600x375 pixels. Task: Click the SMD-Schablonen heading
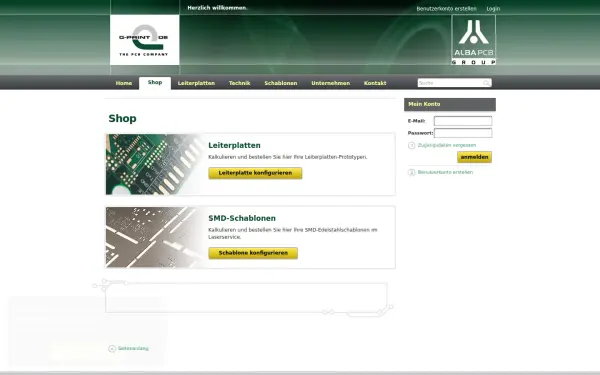point(242,218)
